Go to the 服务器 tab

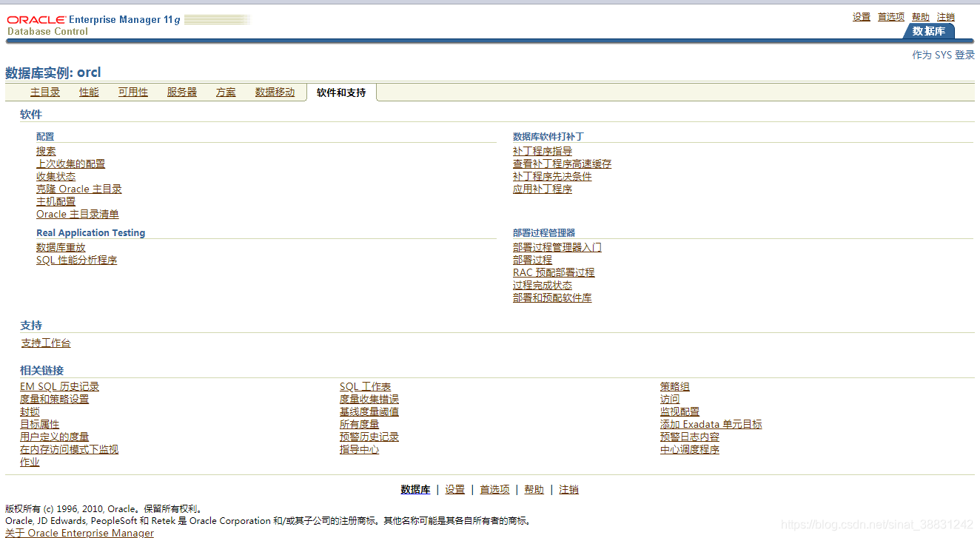click(182, 93)
